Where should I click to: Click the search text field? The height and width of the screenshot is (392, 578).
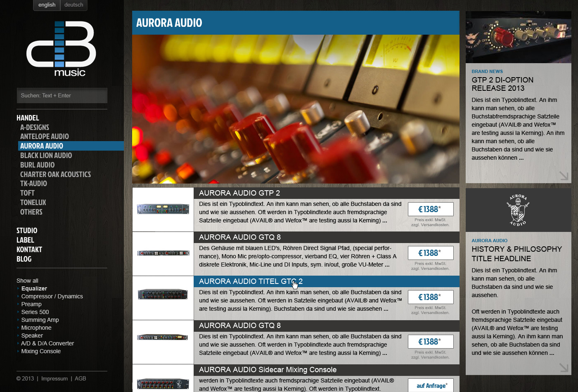(x=62, y=95)
